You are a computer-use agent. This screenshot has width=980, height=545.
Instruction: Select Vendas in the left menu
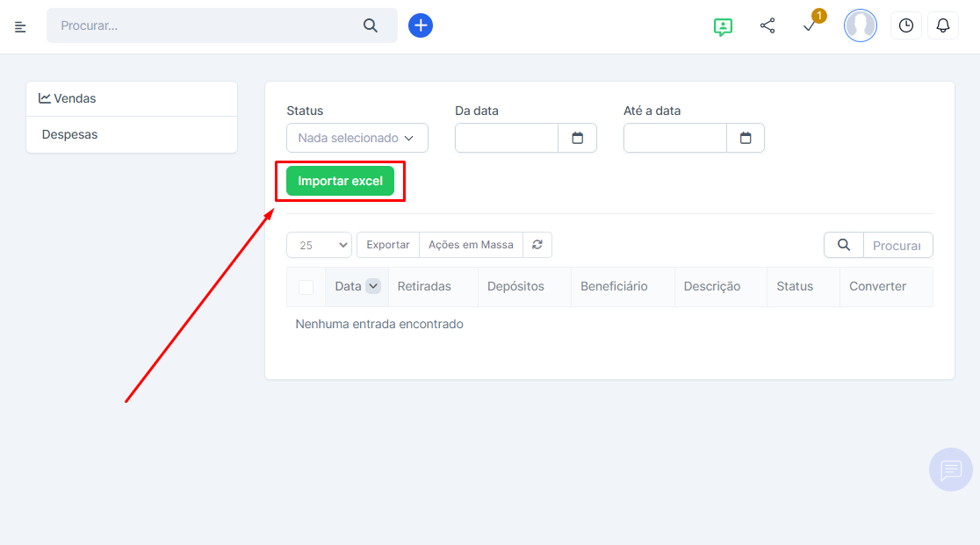point(132,98)
